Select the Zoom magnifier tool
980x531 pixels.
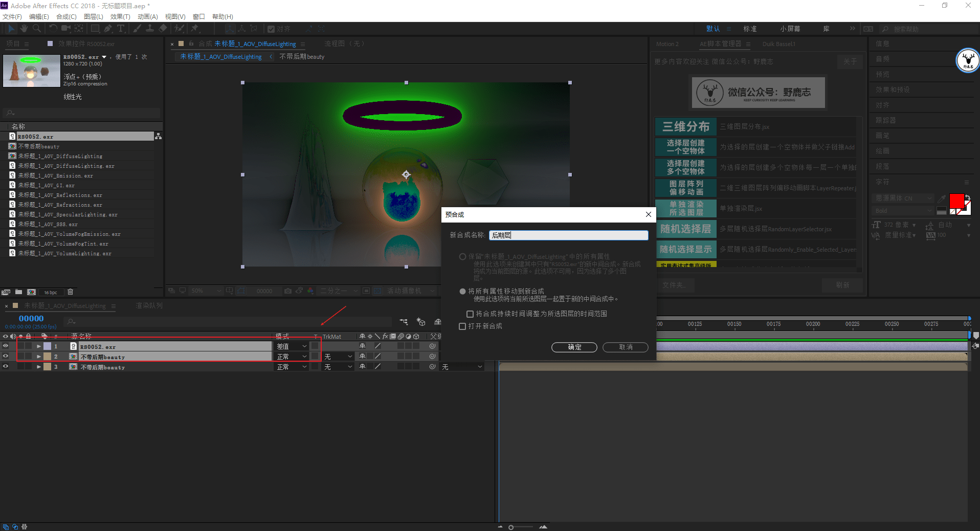pos(37,29)
